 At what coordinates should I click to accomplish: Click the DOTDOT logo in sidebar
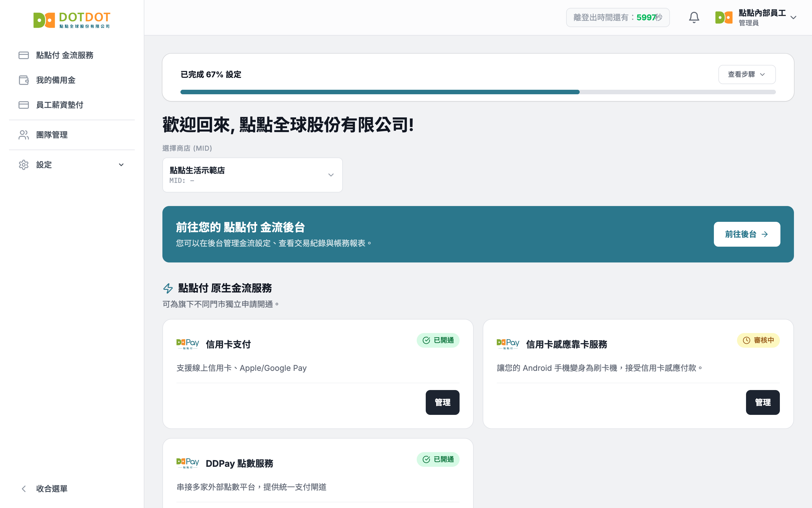click(x=72, y=20)
